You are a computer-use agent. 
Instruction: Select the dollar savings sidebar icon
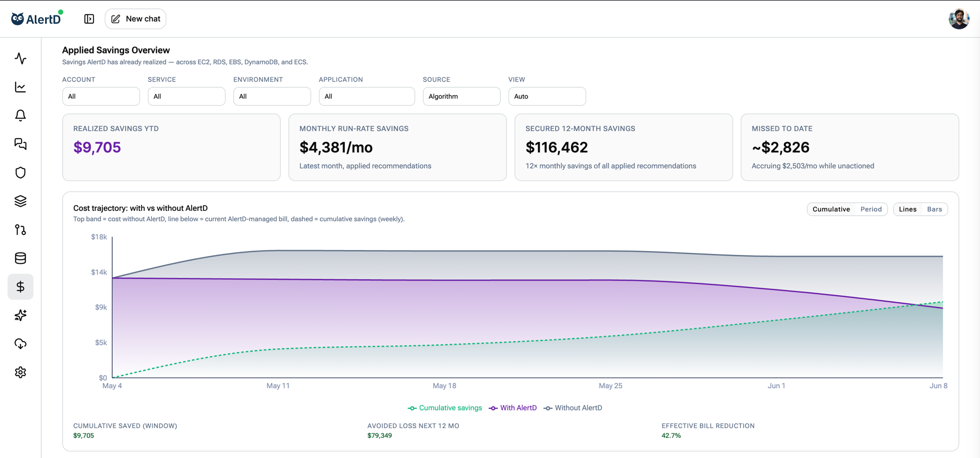pyautogui.click(x=21, y=287)
